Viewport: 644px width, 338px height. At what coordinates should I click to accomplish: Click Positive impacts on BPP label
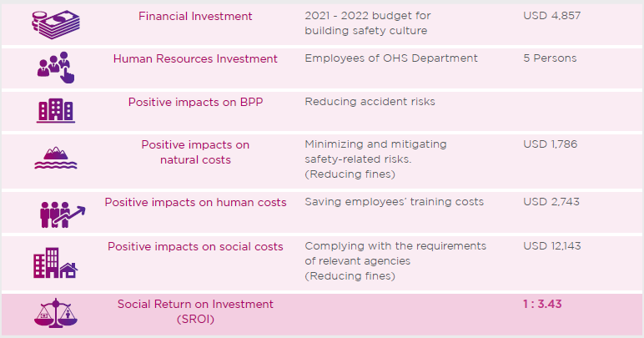[195, 102]
